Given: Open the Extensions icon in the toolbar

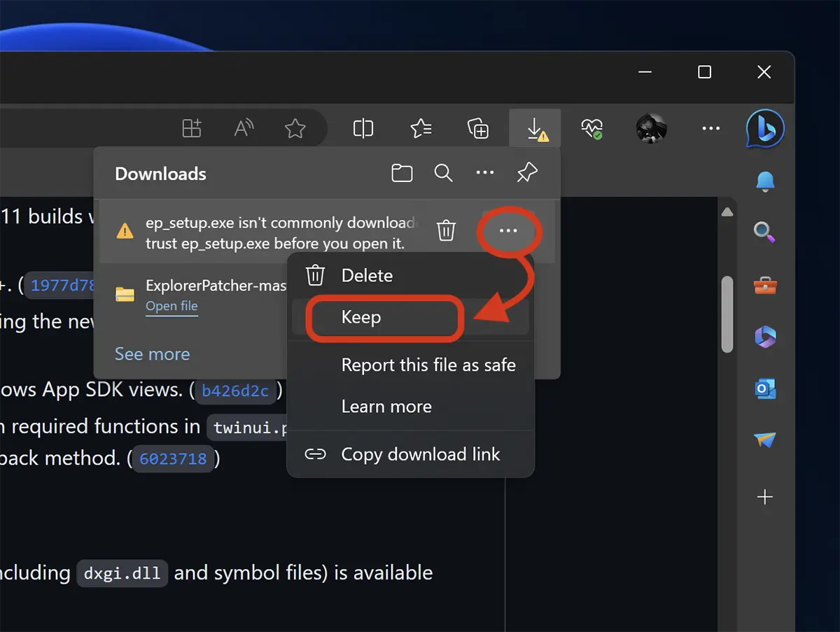Looking at the screenshot, I should pyautogui.click(x=191, y=128).
